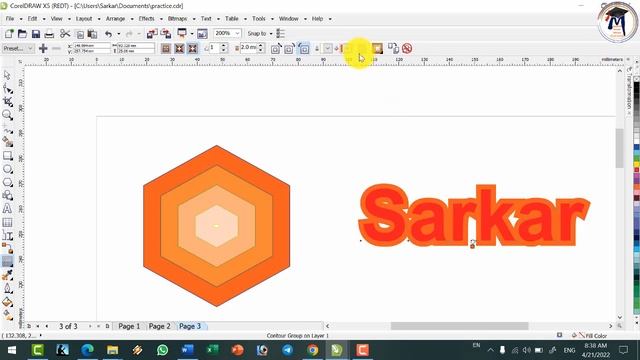Image resolution: width=640 pixels, height=360 pixels.
Task: Select the Zoom tool
Action: (7, 115)
